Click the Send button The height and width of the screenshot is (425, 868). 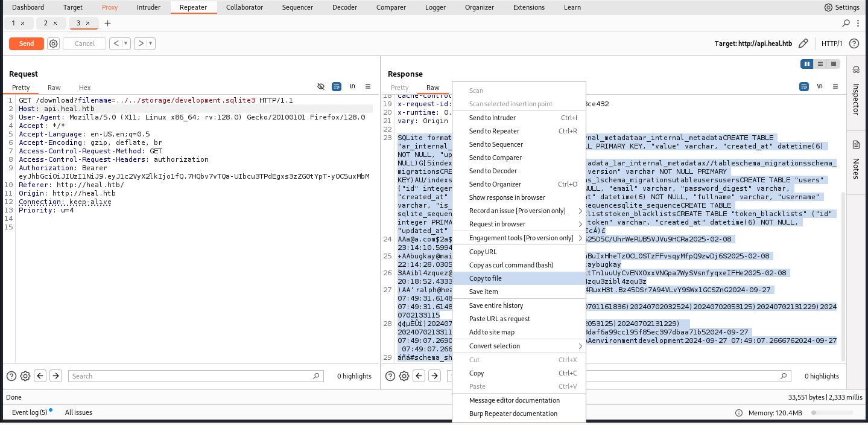point(27,43)
